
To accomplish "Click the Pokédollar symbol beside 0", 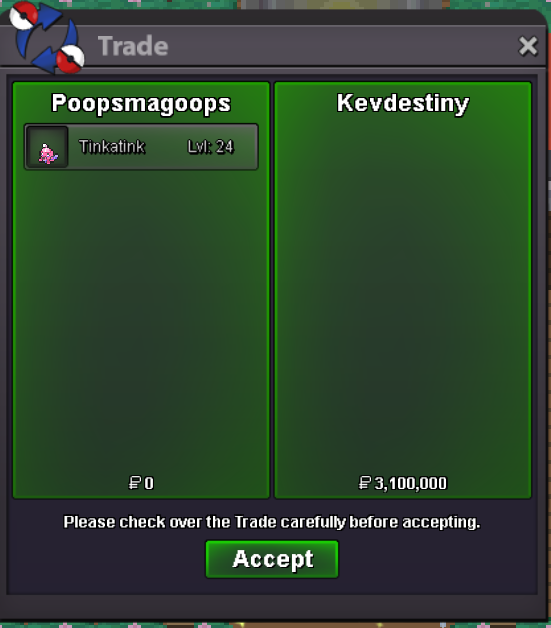I will (x=135, y=483).
